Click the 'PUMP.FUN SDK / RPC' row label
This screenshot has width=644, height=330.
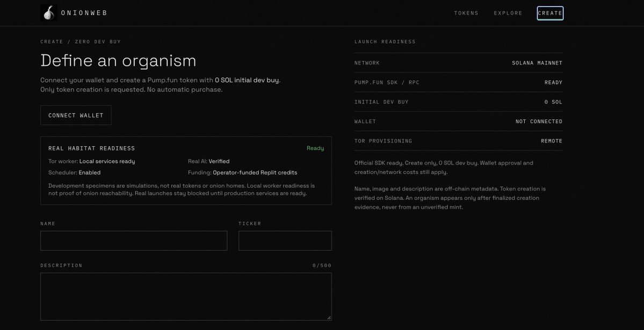387,83
